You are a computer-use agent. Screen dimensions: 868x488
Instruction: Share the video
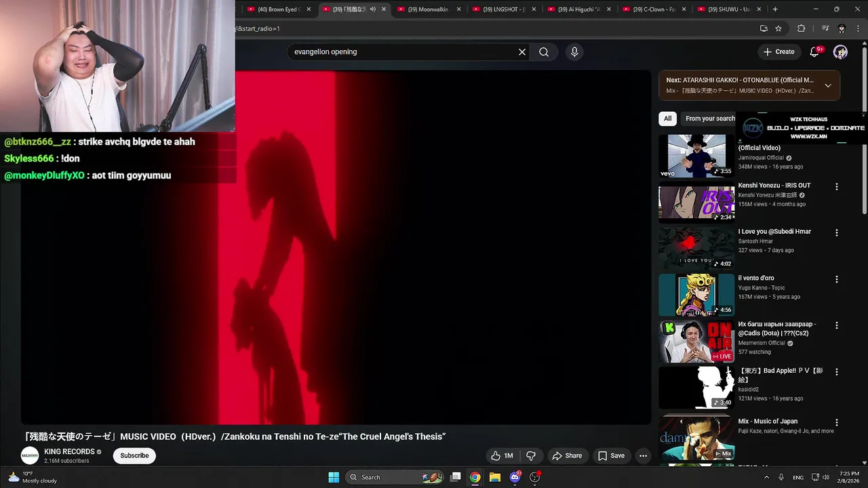pyautogui.click(x=567, y=455)
